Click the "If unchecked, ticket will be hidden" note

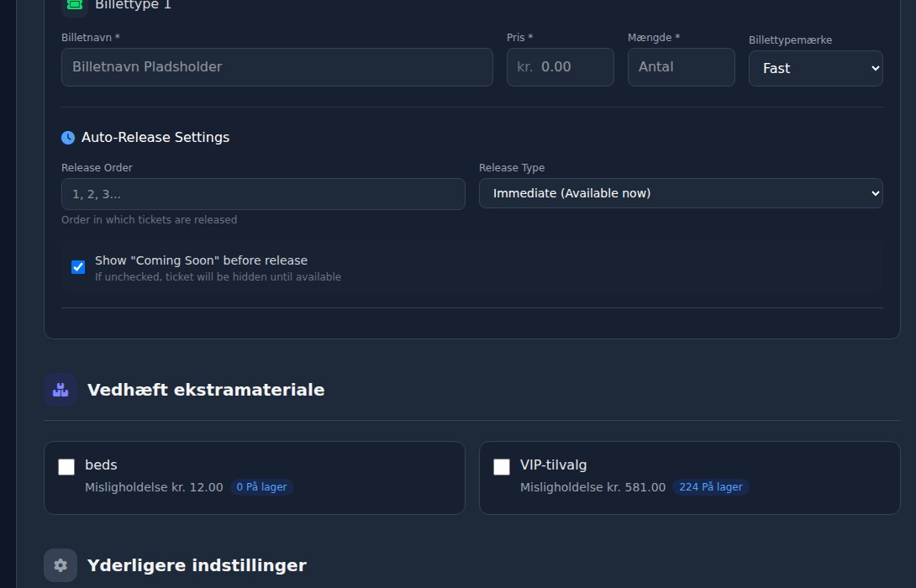tap(218, 276)
